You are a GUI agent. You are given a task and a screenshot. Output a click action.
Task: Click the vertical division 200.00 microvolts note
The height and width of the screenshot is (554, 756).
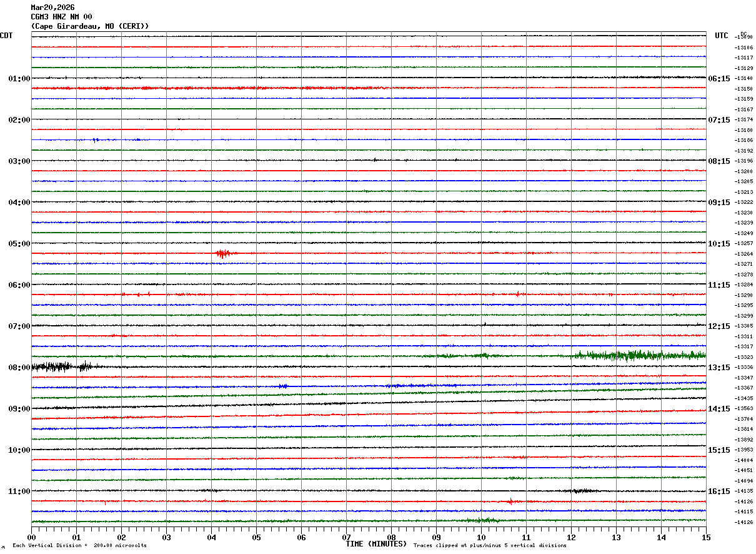(x=80, y=545)
